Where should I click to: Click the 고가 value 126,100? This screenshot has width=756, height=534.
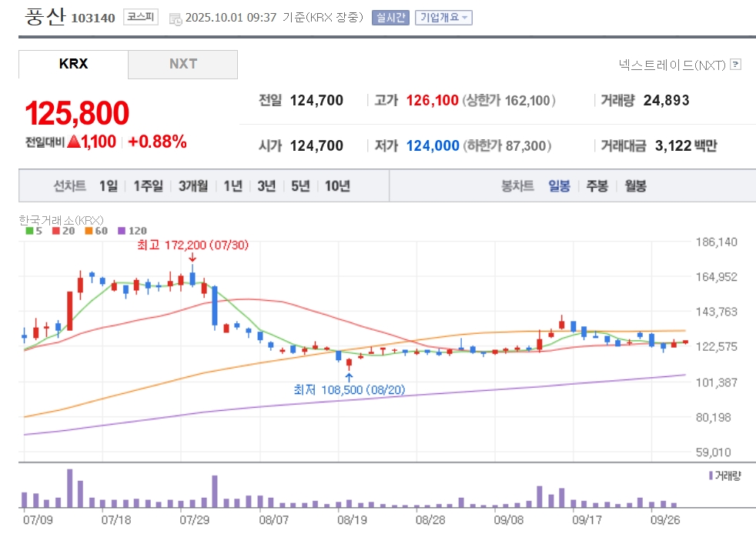433,100
